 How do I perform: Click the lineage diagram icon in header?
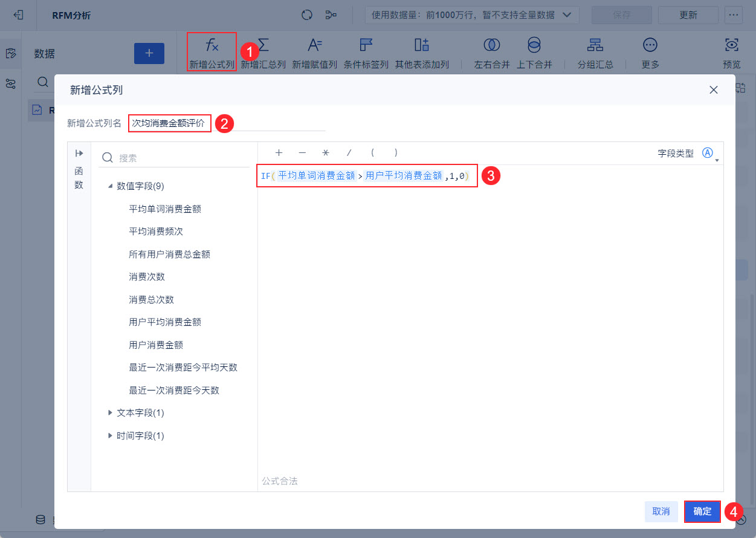click(x=331, y=15)
